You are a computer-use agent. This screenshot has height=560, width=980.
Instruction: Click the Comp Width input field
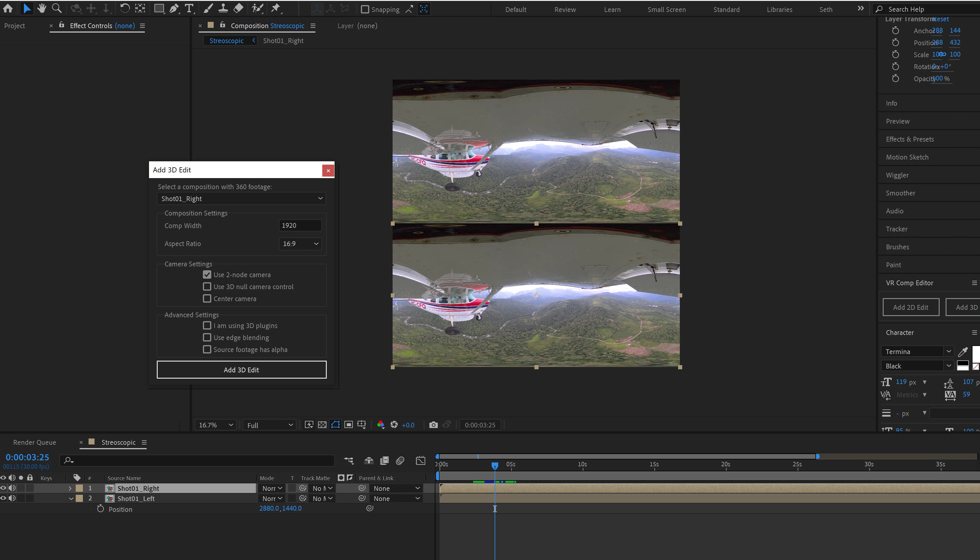click(300, 225)
